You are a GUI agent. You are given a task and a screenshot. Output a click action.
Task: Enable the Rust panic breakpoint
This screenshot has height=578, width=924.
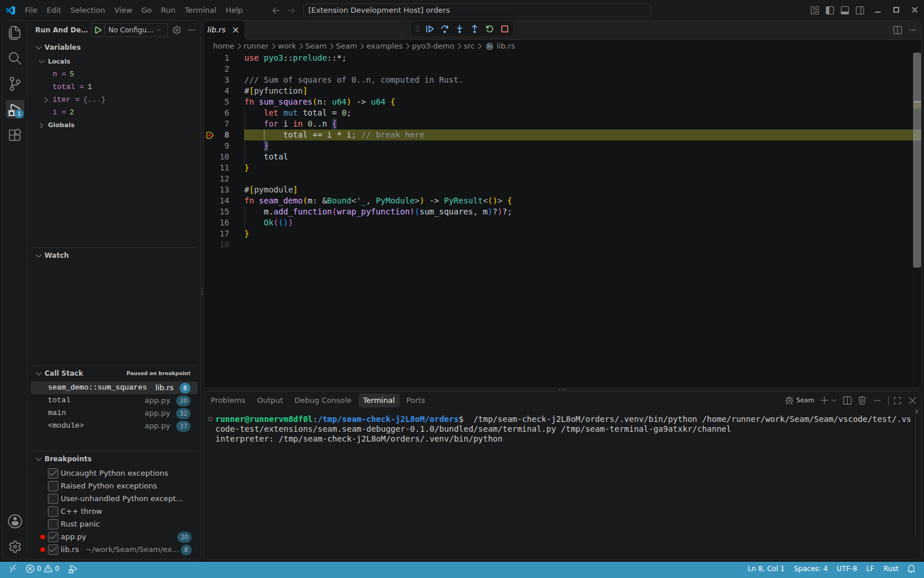point(53,524)
